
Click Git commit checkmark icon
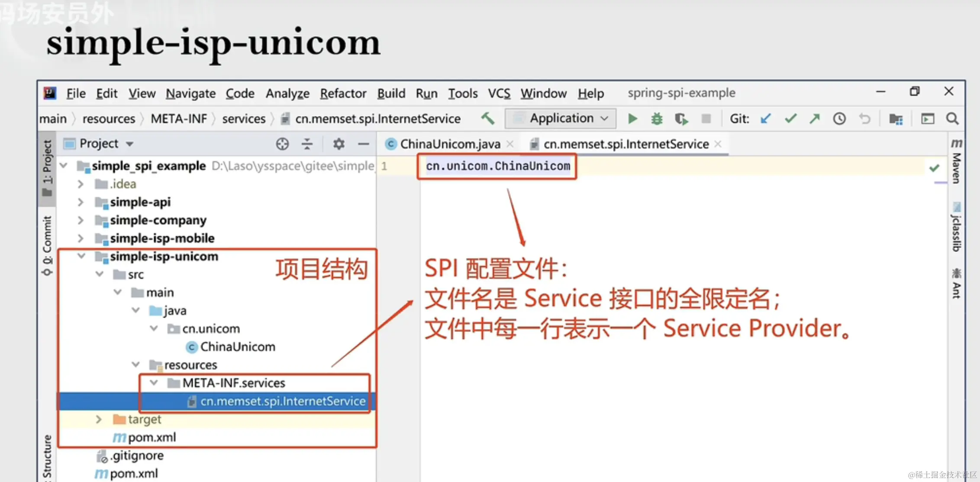pos(790,119)
